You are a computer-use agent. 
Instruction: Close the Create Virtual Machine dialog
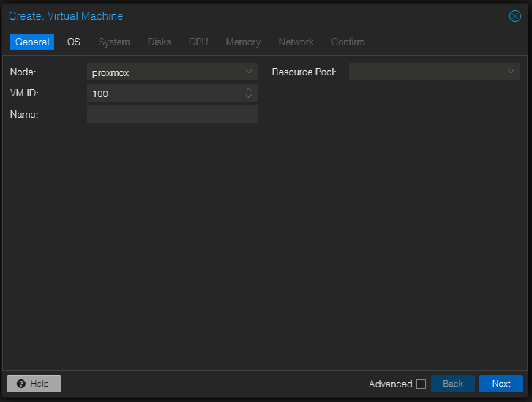[514, 16]
